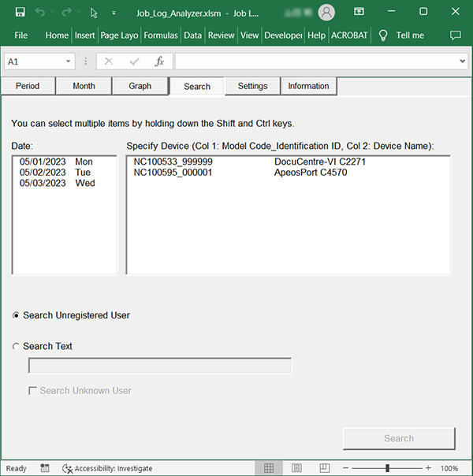Open the Help ribbon tab

pos(316,35)
